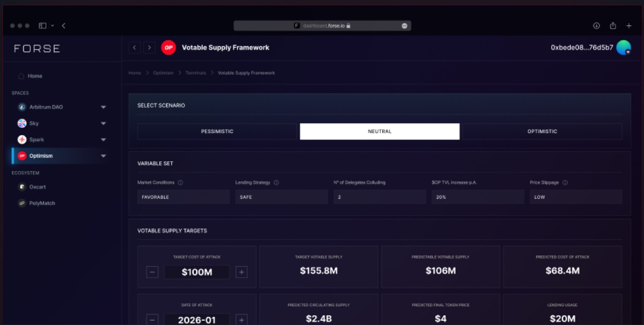Choose the Neutral scenario option
The height and width of the screenshot is (325, 644).
pos(379,131)
